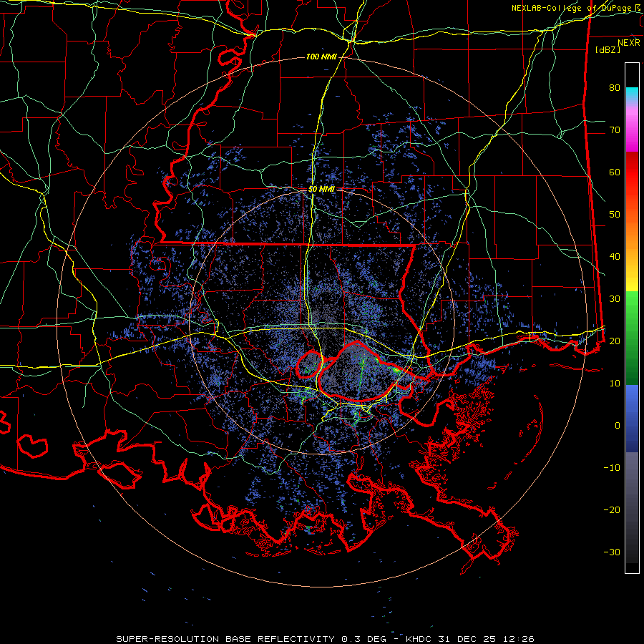Click the 60 dBZ scale value
Screen dimensions: 644x644
pyautogui.click(x=615, y=172)
